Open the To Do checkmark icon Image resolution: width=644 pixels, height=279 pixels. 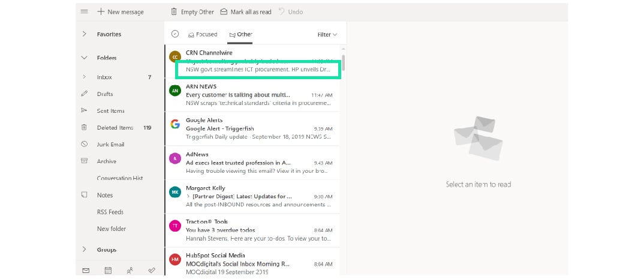click(152, 271)
